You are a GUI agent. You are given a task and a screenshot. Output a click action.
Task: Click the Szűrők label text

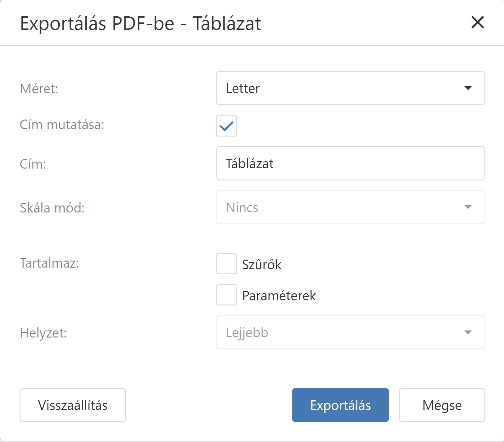click(261, 264)
